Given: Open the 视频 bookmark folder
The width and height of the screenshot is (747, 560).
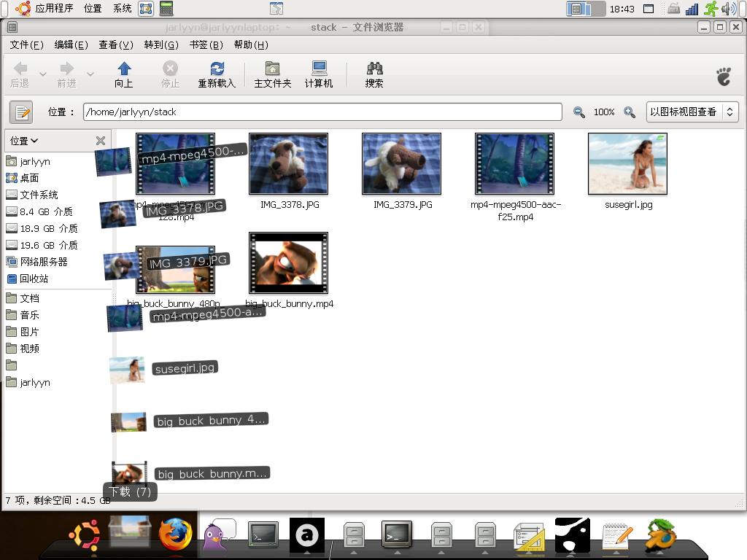Looking at the screenshot, I should (23, 349).
